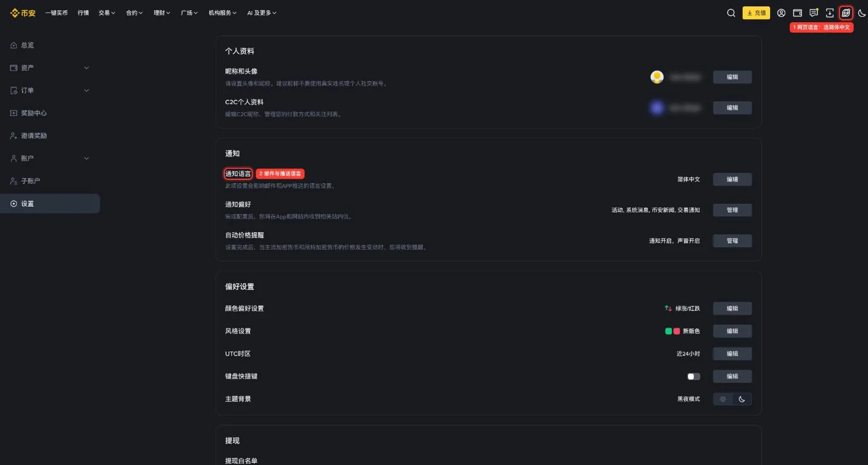Expand the 资产 sidebar chevron
The image size is (868, 465).
click(87, 68)
